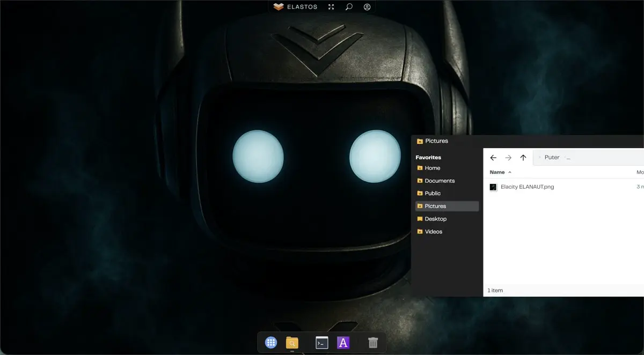Open the file explorer from dock
Viewport: 644px width, 355px height.
[x=292, y=343]
